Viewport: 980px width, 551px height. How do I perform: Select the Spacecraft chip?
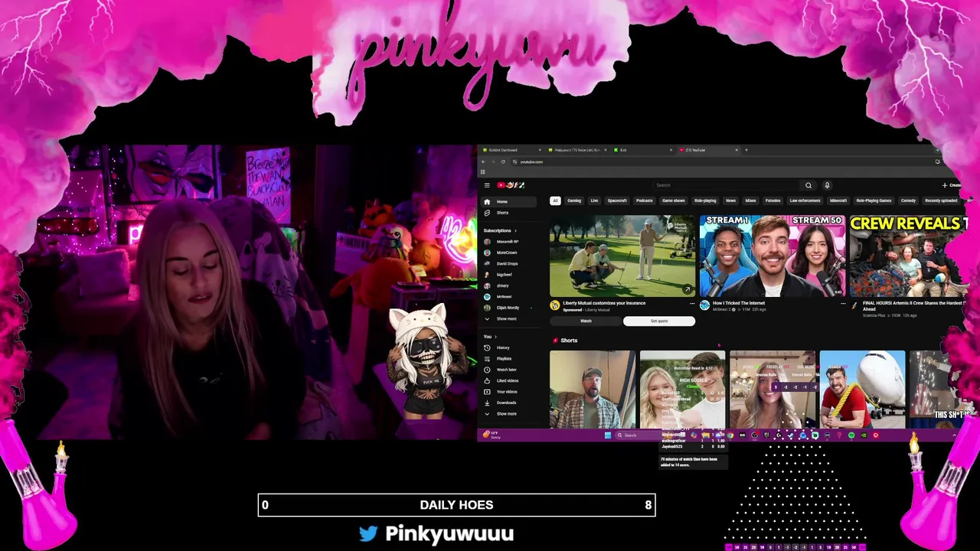(x=617, y=201)
